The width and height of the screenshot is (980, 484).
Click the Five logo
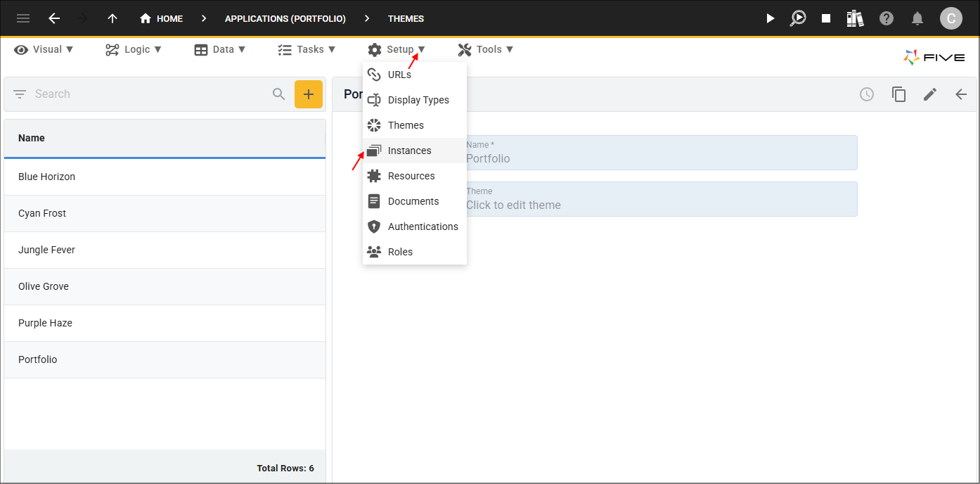tap(934, 58)
